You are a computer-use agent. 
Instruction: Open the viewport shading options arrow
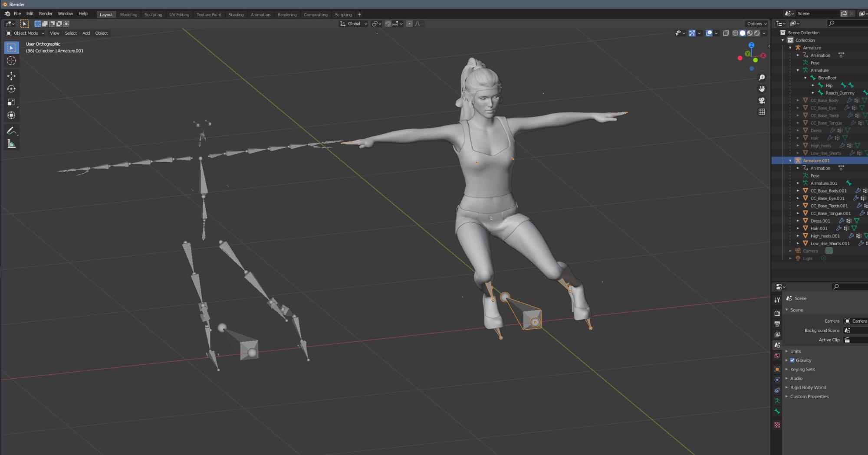(x=764, y=33)
